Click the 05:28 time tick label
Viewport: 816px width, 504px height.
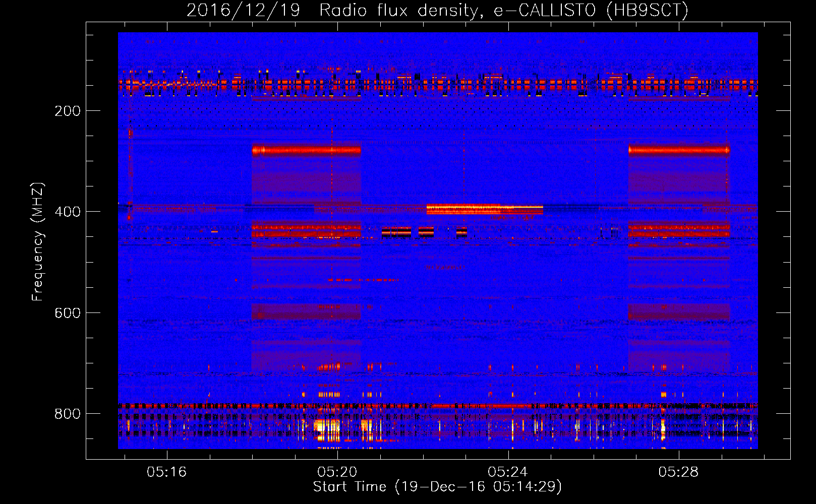click(x=678, y=472)
